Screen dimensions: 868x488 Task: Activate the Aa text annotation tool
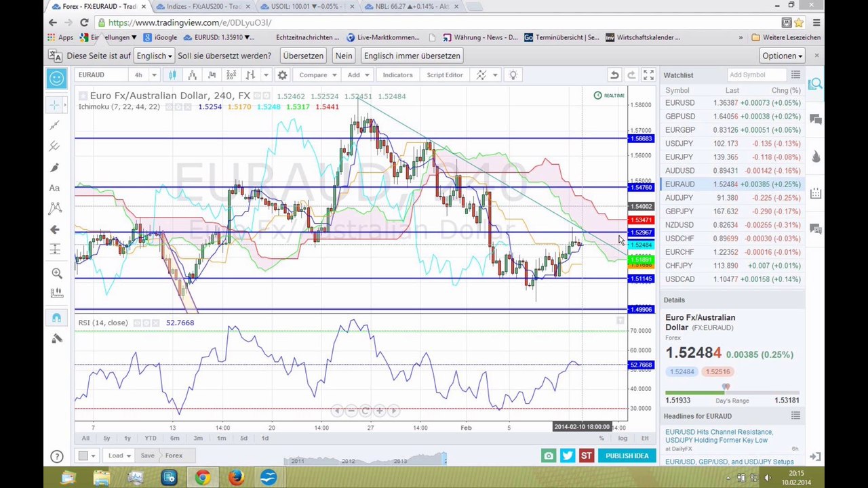coord(55,188)
